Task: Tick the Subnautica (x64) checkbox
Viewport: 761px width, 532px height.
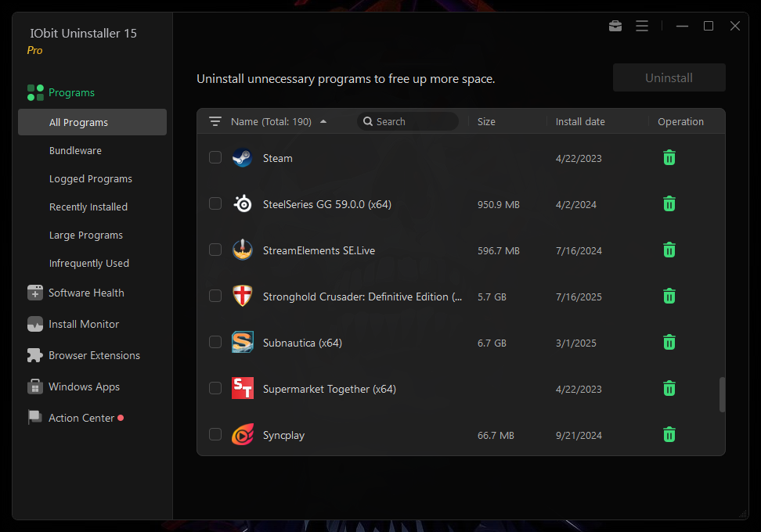Action: tap(215, 342)
